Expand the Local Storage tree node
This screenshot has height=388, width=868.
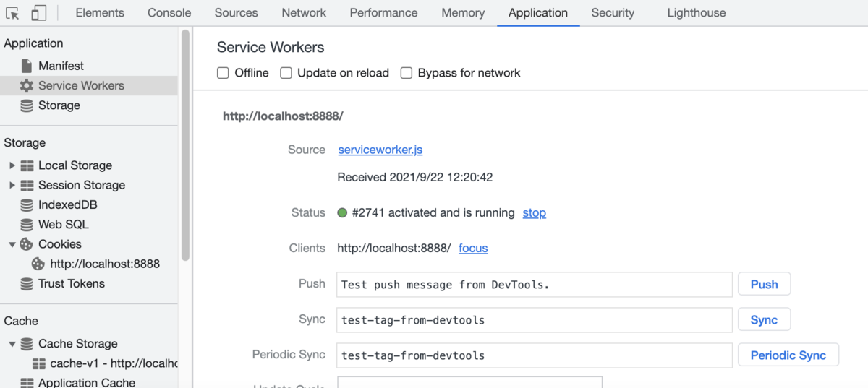(x=12, y=165)
